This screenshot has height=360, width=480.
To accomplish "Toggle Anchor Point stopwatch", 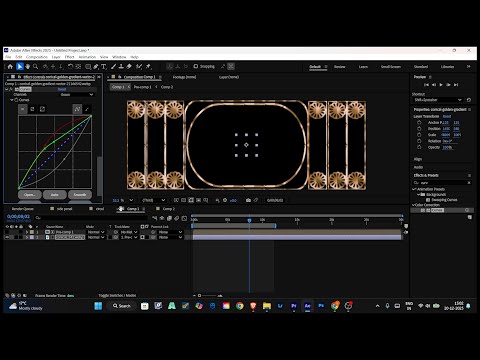I will pos(419,123).
